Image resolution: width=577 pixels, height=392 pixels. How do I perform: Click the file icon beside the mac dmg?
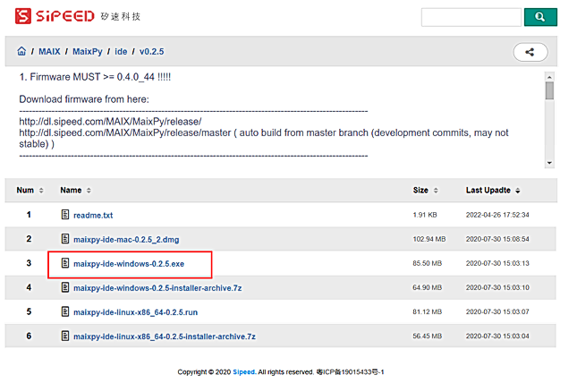pyautogui.click(x=65, y=239)
